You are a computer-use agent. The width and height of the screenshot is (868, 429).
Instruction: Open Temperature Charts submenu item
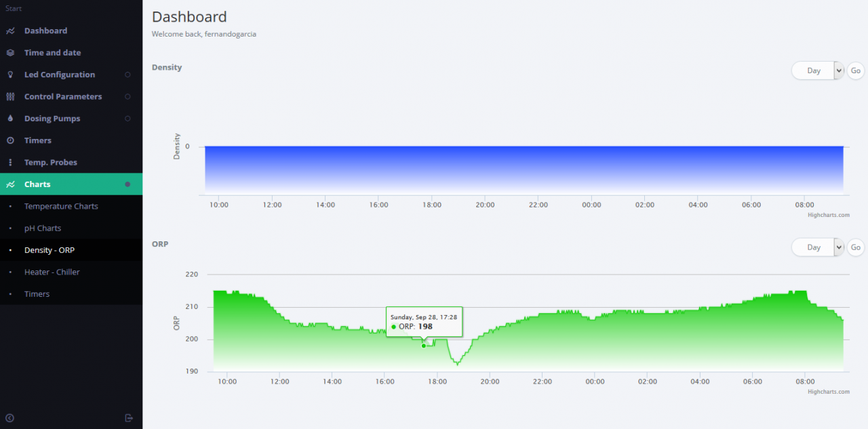[61, 206]
